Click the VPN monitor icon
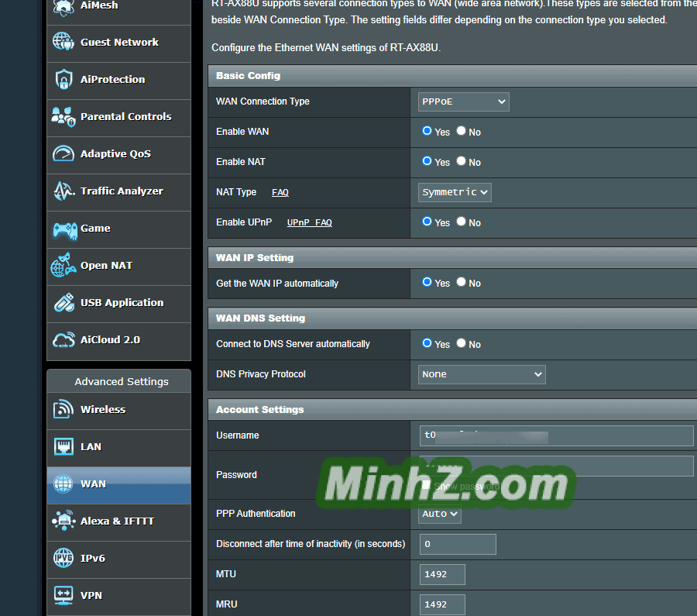 click(x=64, y=596)
